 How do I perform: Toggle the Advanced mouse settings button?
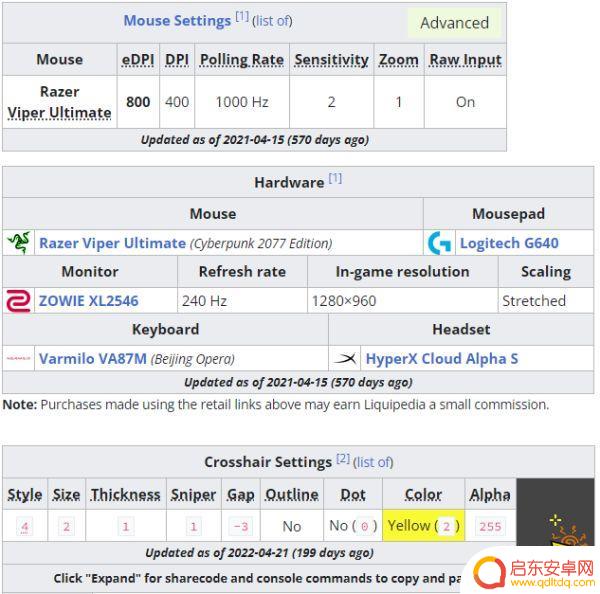[454, 23]
